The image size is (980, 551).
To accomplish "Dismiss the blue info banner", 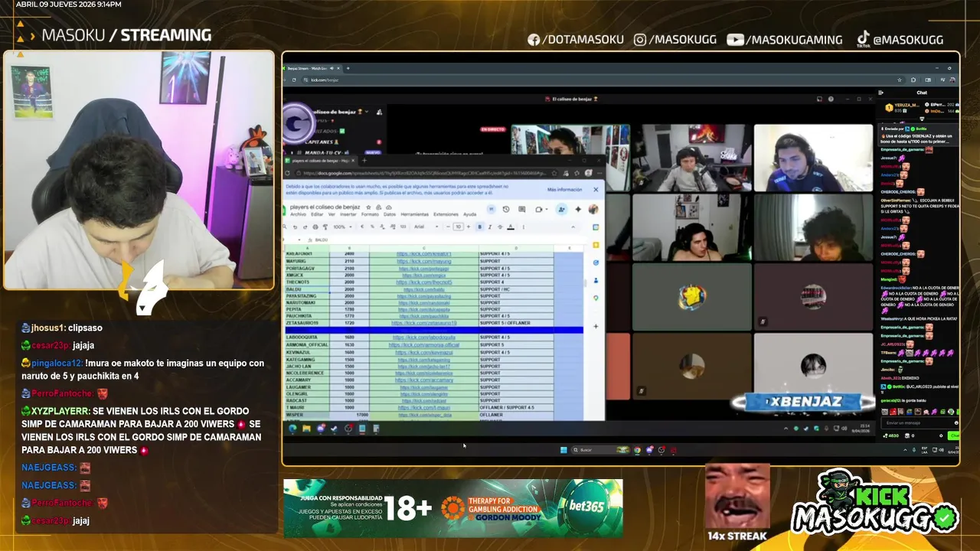I will 596,190.
